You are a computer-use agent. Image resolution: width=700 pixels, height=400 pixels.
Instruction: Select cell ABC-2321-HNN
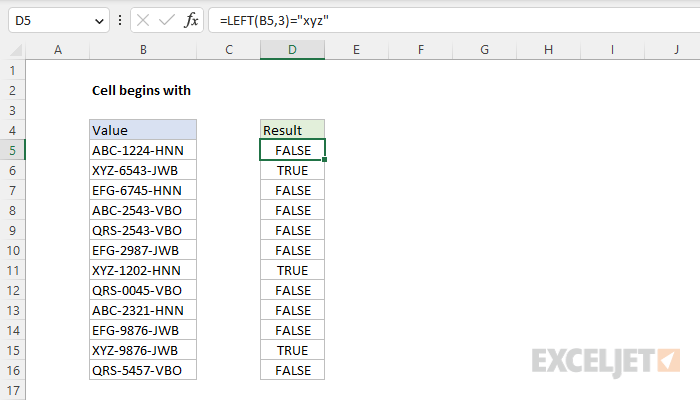[143, 310]
